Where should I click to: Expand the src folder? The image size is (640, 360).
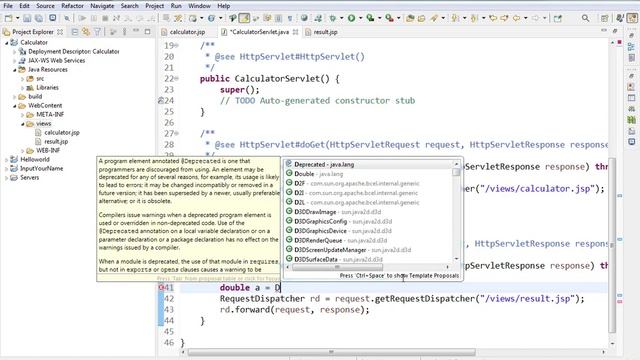(22, 78)
